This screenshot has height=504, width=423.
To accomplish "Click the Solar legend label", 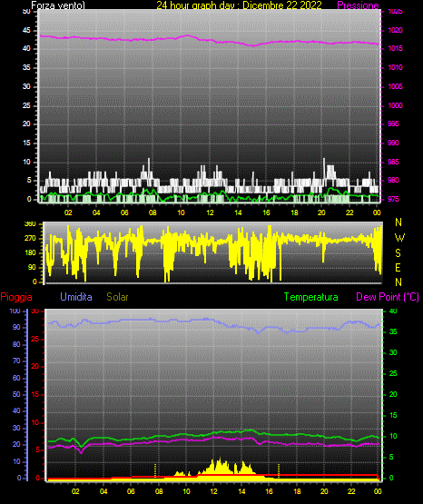I will click(117, 297).
